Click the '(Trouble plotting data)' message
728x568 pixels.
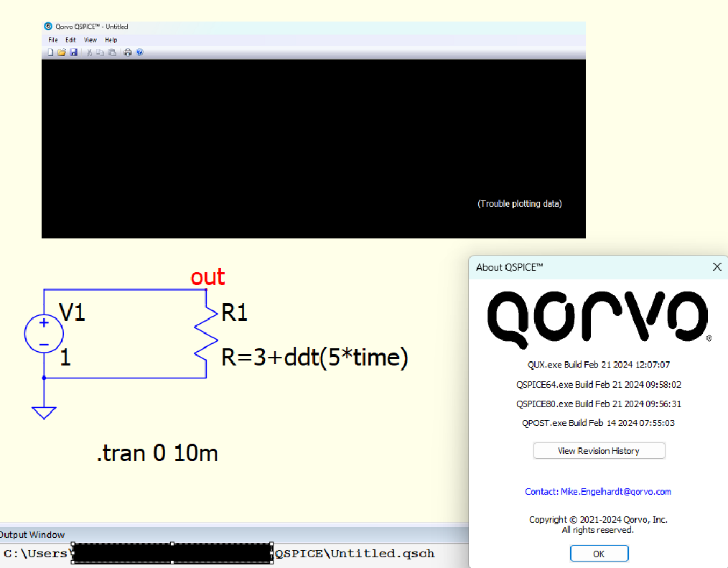520,204
